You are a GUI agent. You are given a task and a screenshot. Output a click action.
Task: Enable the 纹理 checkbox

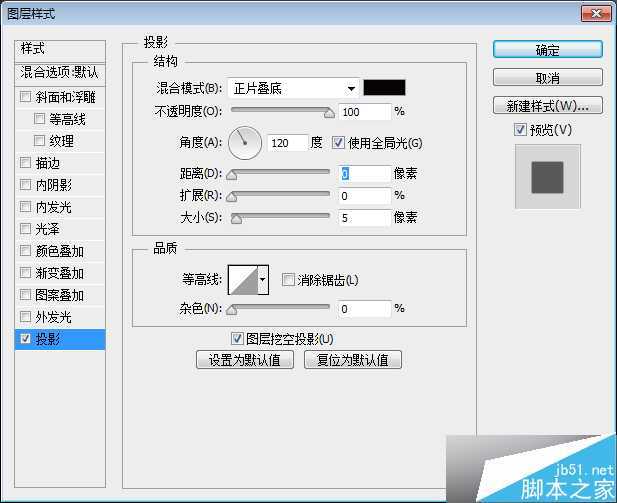pos(39,141)
